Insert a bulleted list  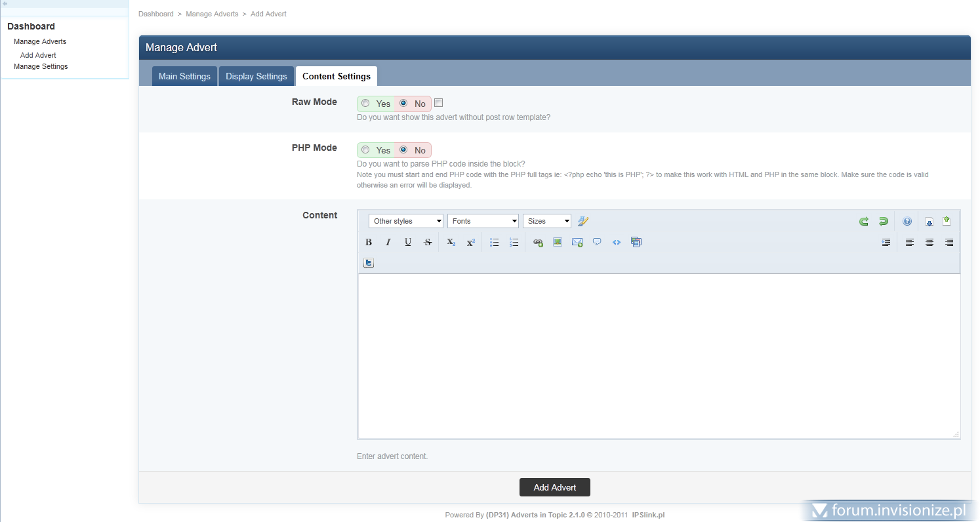(495, 242)
